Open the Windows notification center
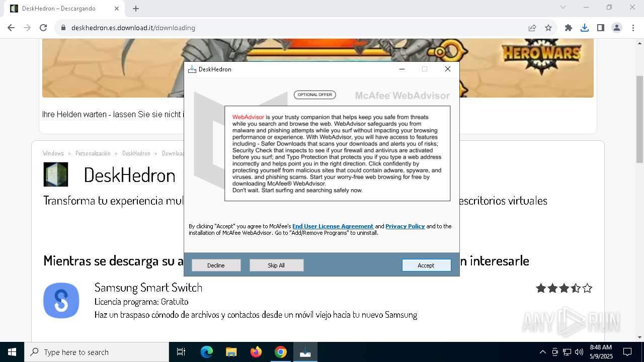The image size is (644, 362). tap(627, 352)
